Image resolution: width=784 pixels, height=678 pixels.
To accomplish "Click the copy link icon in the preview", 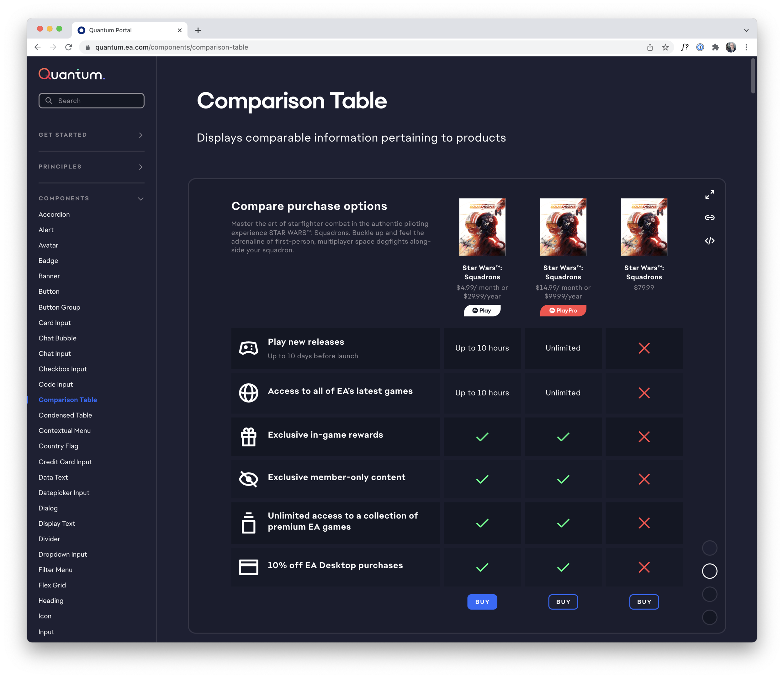I will point(709,218).
